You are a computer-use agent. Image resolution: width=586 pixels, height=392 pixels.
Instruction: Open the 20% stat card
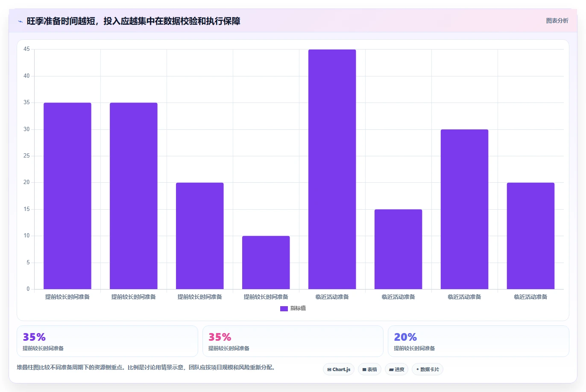coord(478,341)
